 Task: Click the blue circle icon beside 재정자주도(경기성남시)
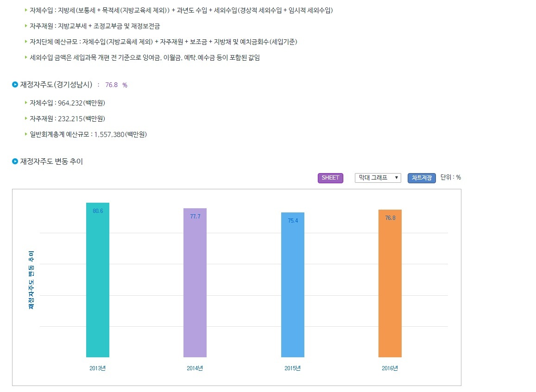tap(15, 85)
